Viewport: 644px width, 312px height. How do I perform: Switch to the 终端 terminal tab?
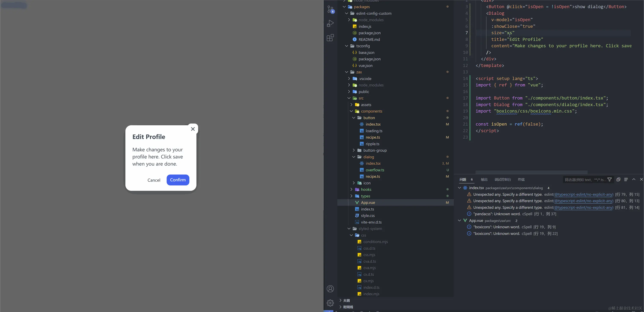pos(522,179)
